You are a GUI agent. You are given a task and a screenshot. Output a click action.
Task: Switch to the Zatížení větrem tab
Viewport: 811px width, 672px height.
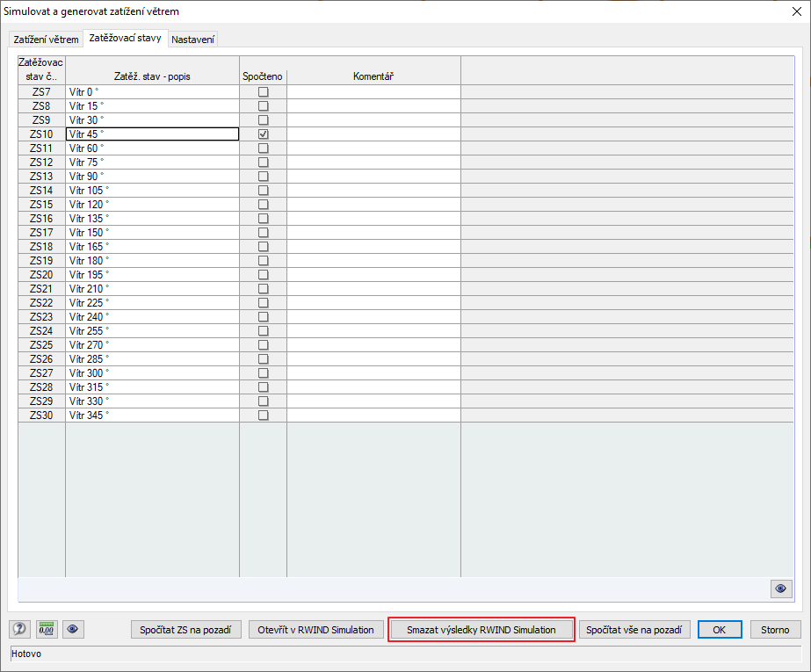click(x=46, y=39)
